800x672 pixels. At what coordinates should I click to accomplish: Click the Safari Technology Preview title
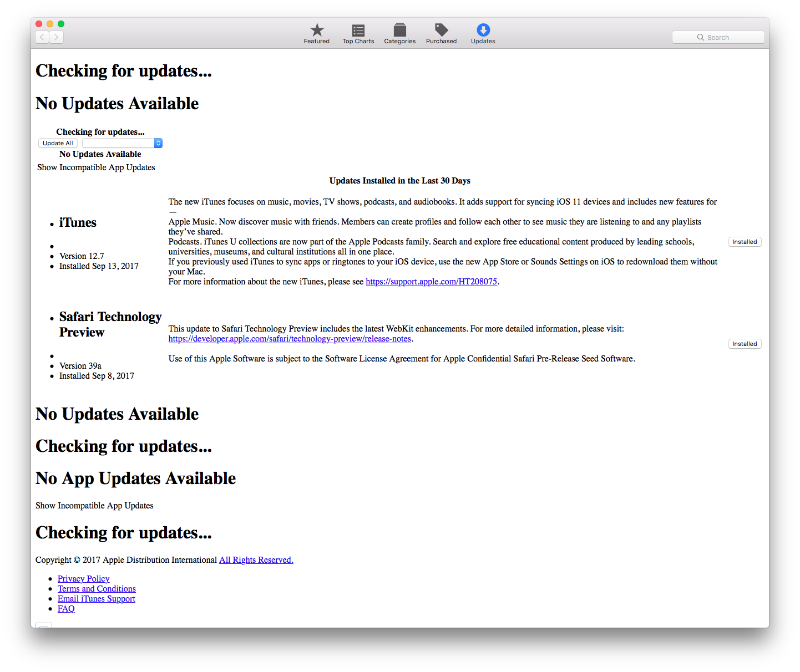click(110, 324)
